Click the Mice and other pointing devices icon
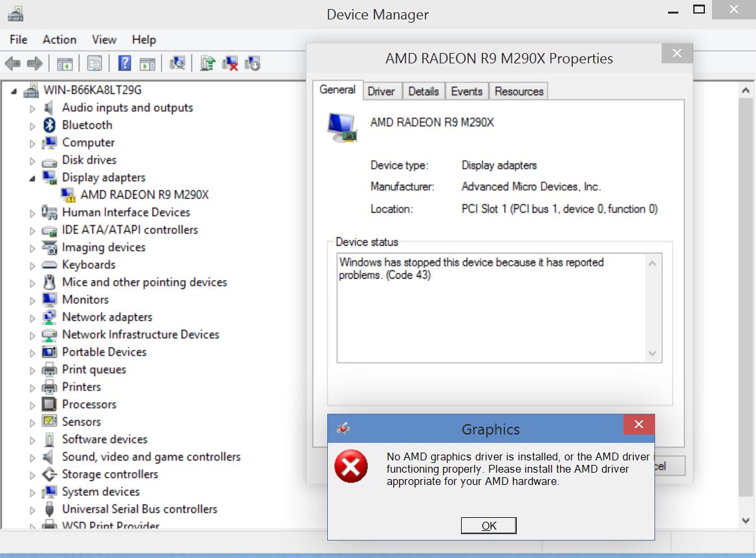Image resolution: width=756 pixels, height=558 pixels. 49,282
